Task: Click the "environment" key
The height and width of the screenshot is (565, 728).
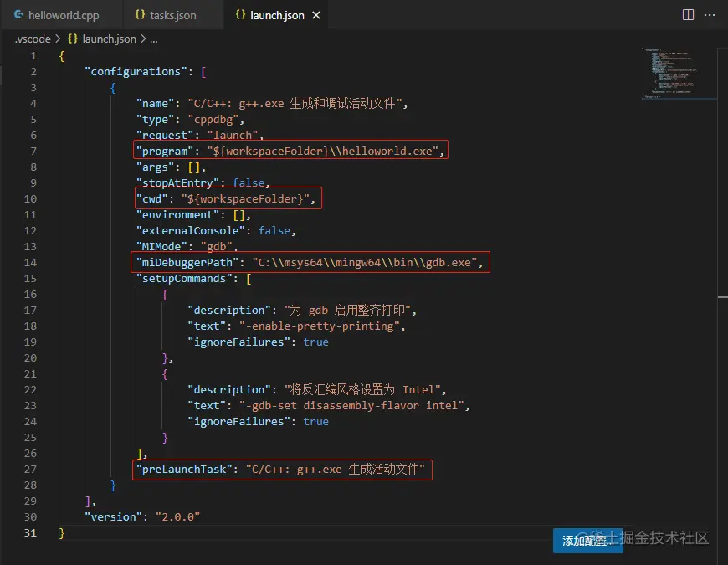Action: point(177,215)
